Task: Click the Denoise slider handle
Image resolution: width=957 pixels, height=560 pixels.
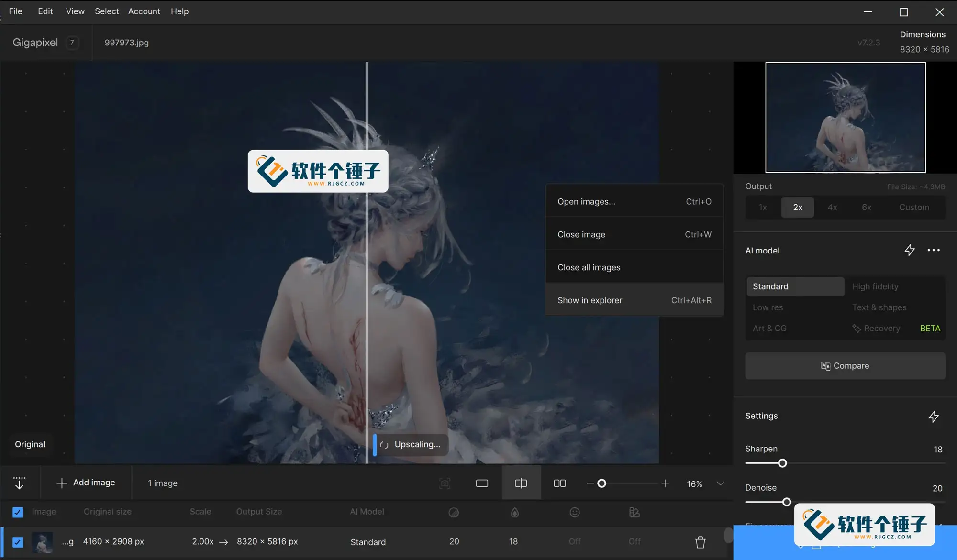Action: 786,502
